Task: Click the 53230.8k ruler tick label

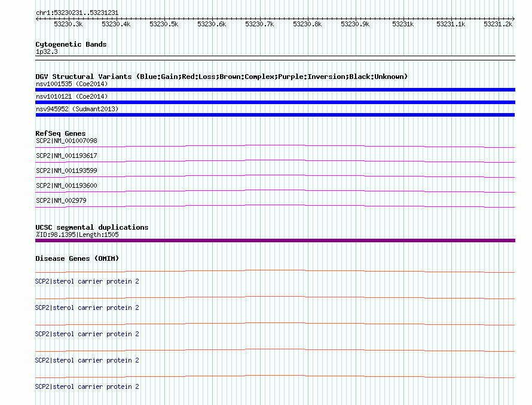Action: click(307, 25)
